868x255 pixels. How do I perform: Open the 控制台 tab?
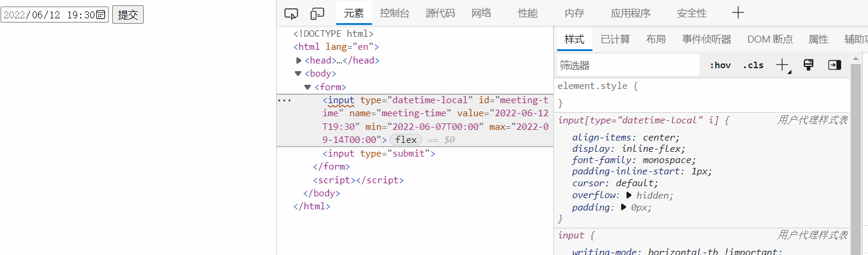point(394,13)
